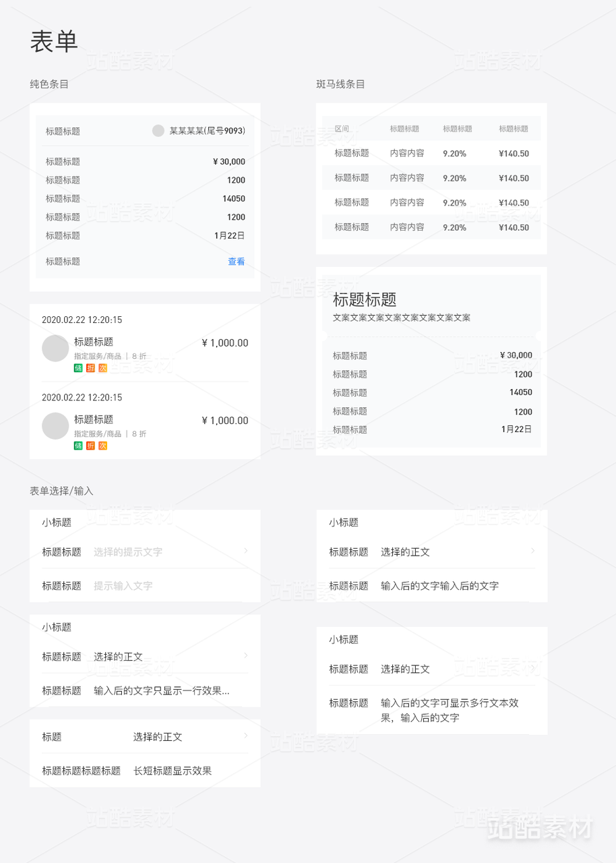Open the 查看 link
The image size is (616, 863).
(237, 262)
